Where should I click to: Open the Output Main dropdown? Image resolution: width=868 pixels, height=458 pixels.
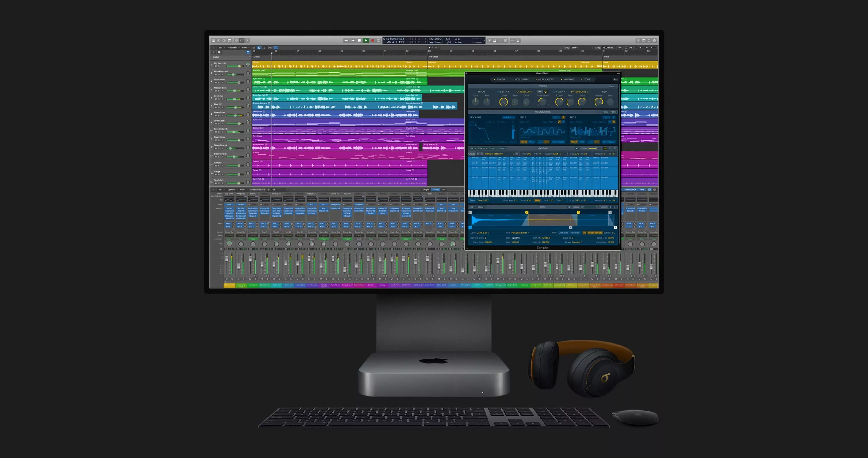click(x=557, y=154)
